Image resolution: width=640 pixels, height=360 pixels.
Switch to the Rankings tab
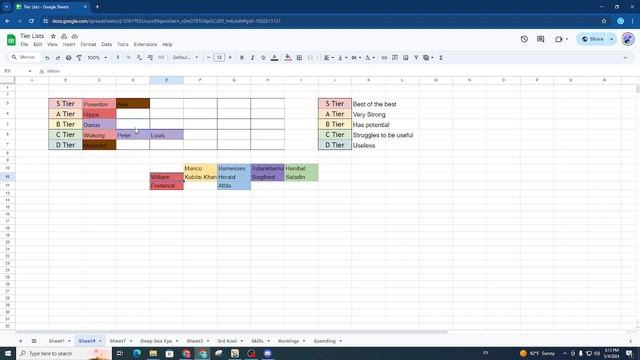coord(289,341)
